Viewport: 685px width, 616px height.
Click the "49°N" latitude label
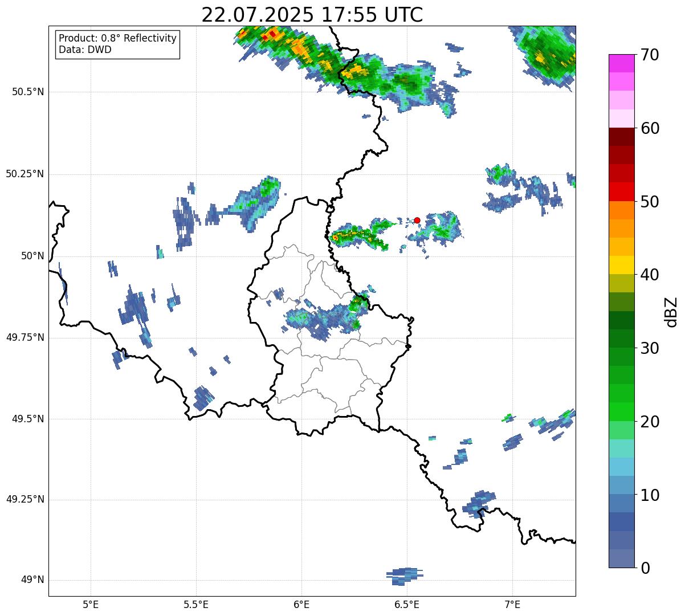coord(32,580)
